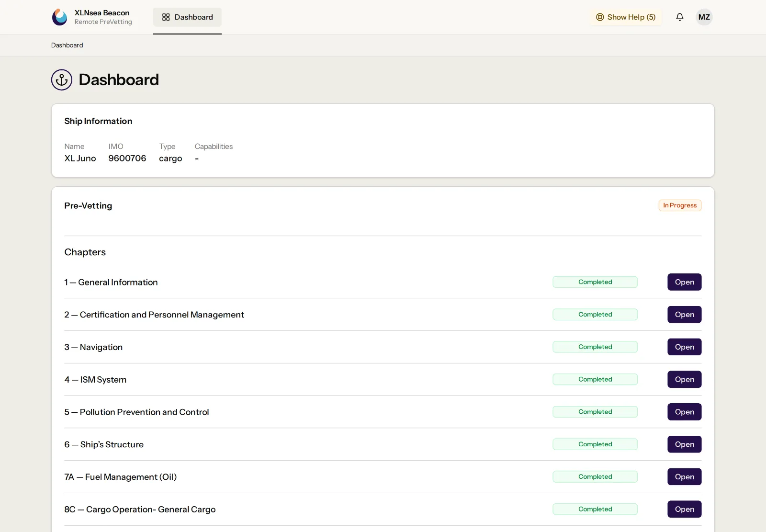Open chapter 8C Cargo Operation General Cargo
This screenshot has width=766, height=532.
point(685,509)
